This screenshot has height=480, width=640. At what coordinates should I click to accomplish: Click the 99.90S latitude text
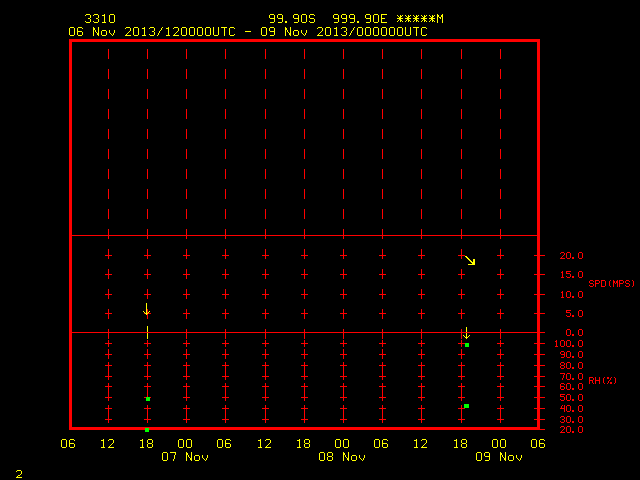click(x=292, y=19)
